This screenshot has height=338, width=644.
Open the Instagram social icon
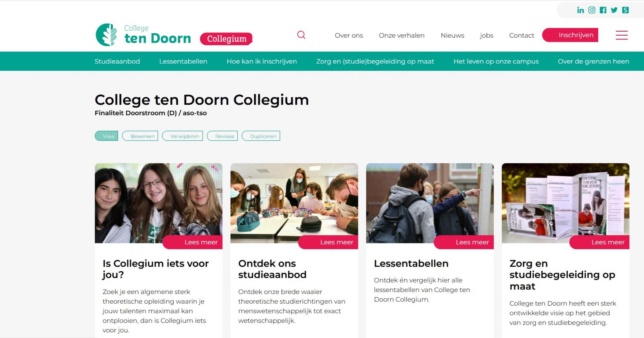[592, 10]
